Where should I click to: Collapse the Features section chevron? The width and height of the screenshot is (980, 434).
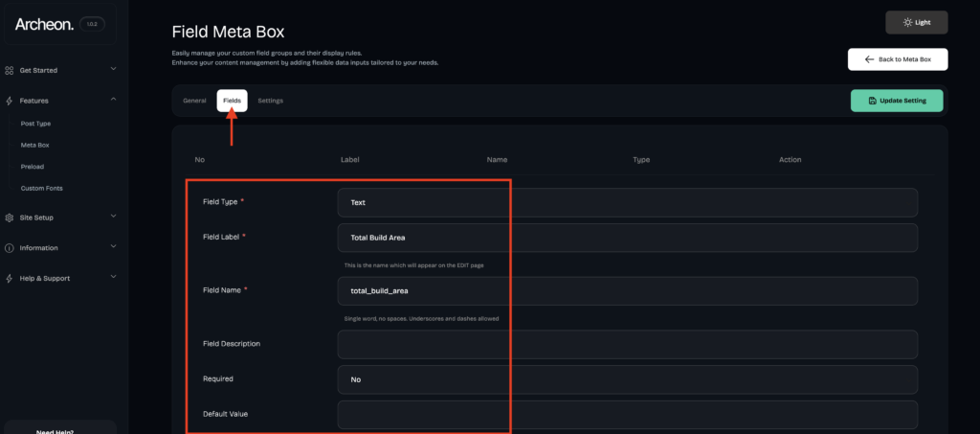113,99
